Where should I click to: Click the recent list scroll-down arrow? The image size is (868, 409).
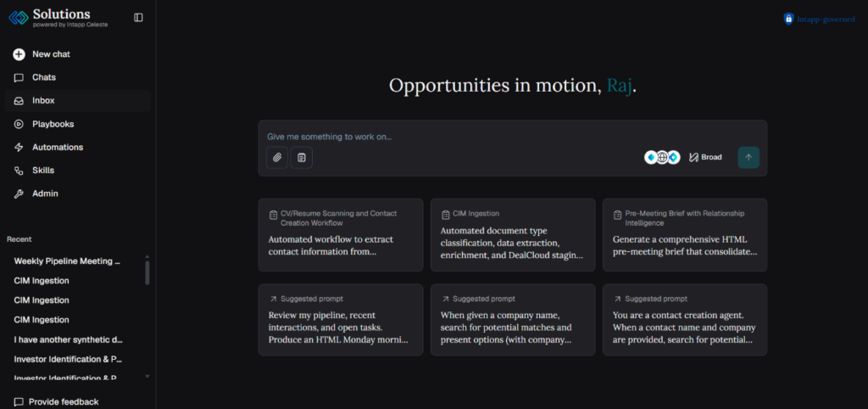click(x=147, y=376)
